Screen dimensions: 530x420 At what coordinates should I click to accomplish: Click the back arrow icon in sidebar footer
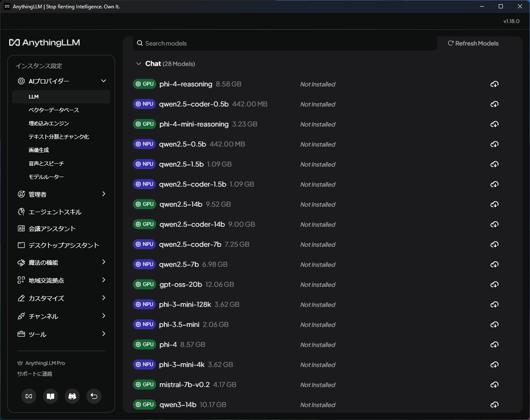click(94, 396)
